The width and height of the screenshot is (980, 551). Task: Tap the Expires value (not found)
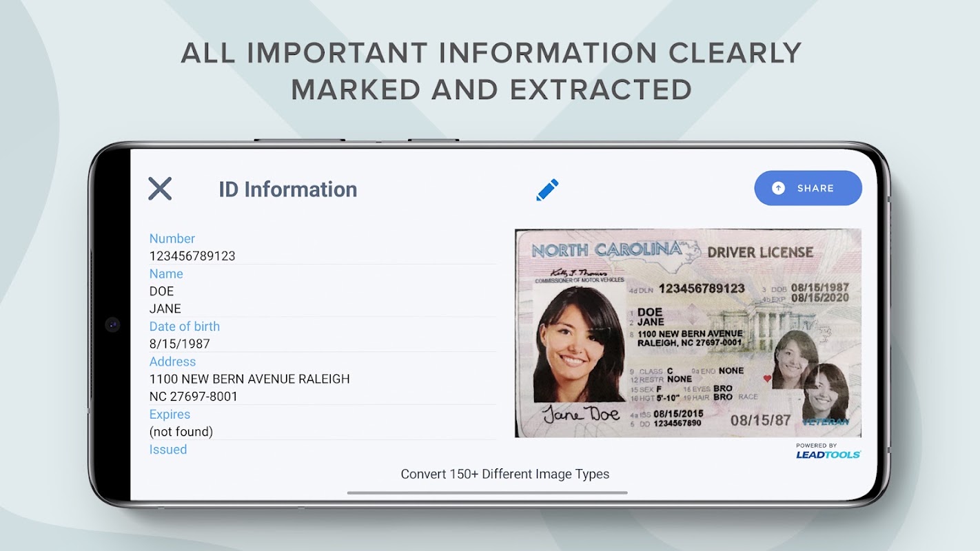tap(181, 432)
